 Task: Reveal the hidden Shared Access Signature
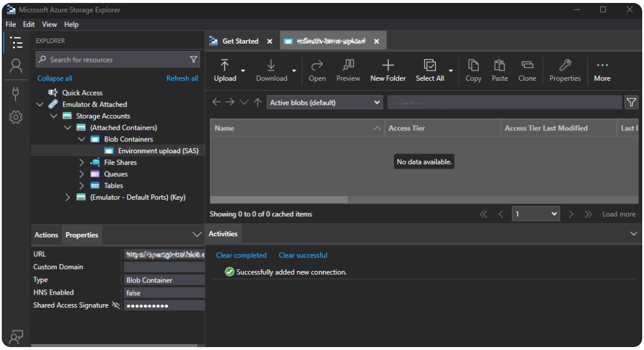[x=116, y=305]
